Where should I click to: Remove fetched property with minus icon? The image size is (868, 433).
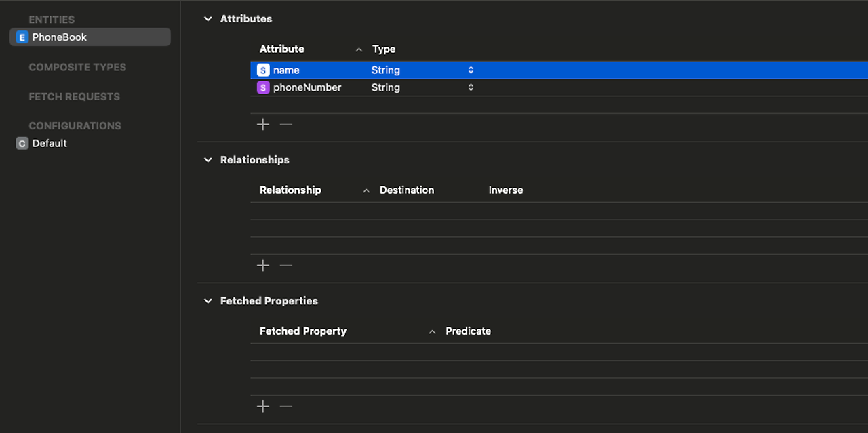286,406
